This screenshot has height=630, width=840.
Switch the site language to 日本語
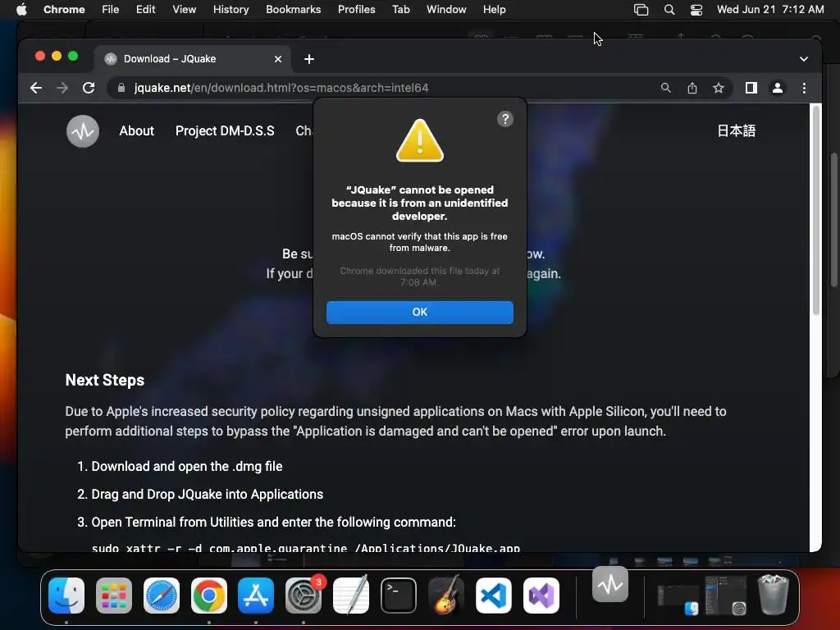pos(736,130)
